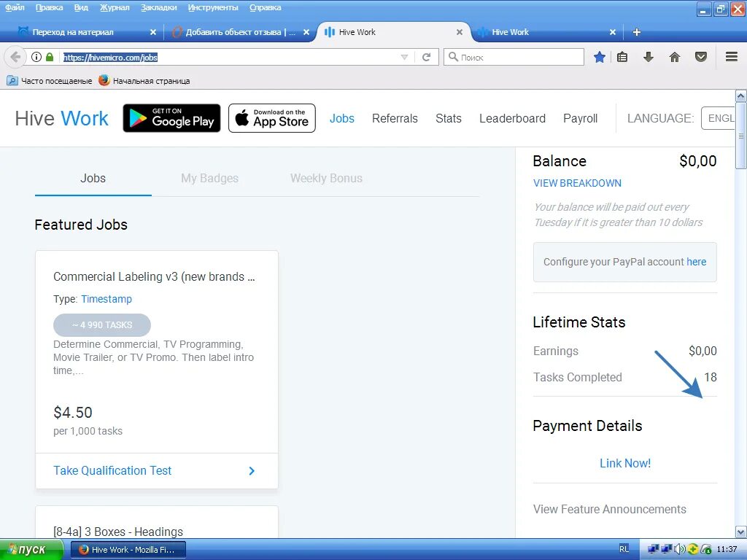747x560 pixels.
Task: Select the Jobs sub-tab under header
Action: (x=93, y=178)
